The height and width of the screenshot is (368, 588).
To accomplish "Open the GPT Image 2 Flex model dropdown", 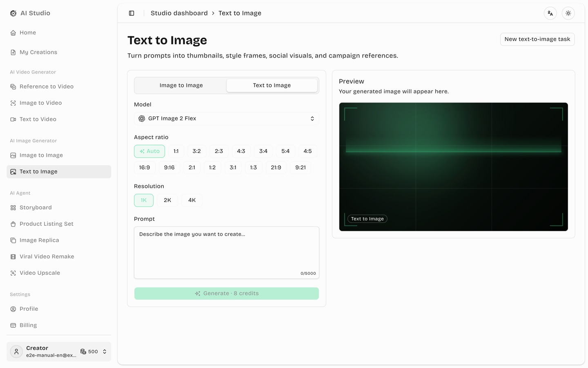I will 227,119.
